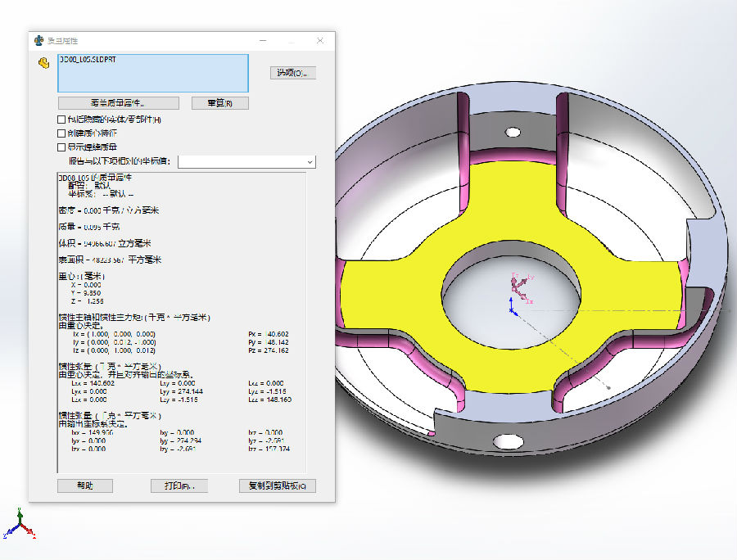
Task: Click the override mass properties button
Action: point(118,103)
